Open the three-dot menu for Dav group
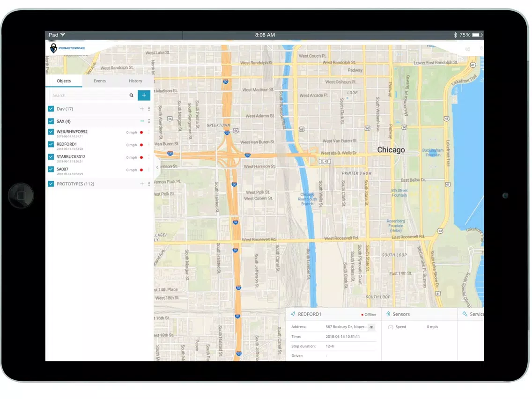The height and width of the screenshot is (399, 532). (x=149, y=109)
